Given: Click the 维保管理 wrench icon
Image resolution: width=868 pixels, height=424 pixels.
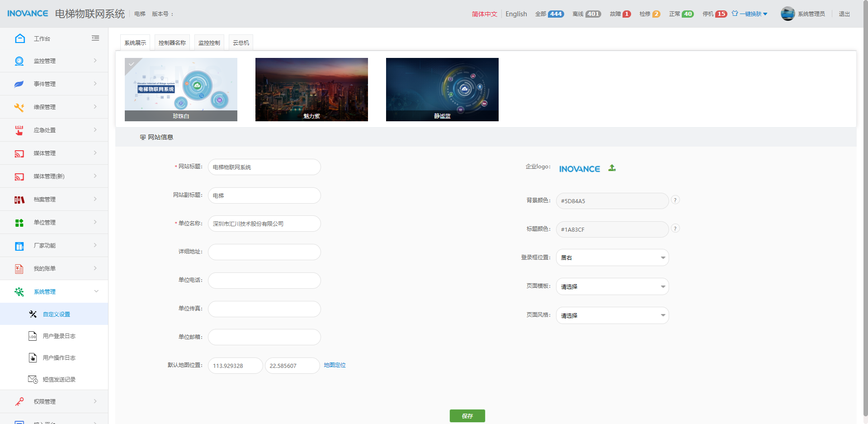Looking at the screenshot, I should pos(19,107).
